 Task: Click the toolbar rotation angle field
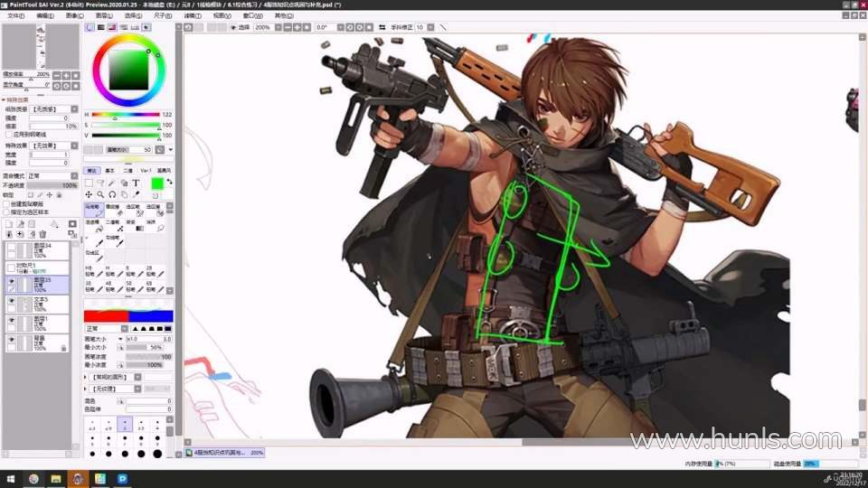tap(326, 27)
